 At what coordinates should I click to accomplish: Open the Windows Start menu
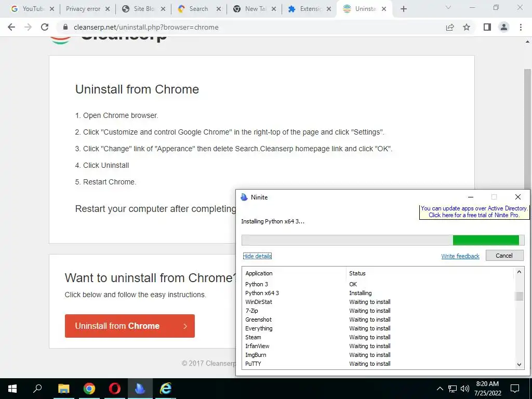pos(12,389)
